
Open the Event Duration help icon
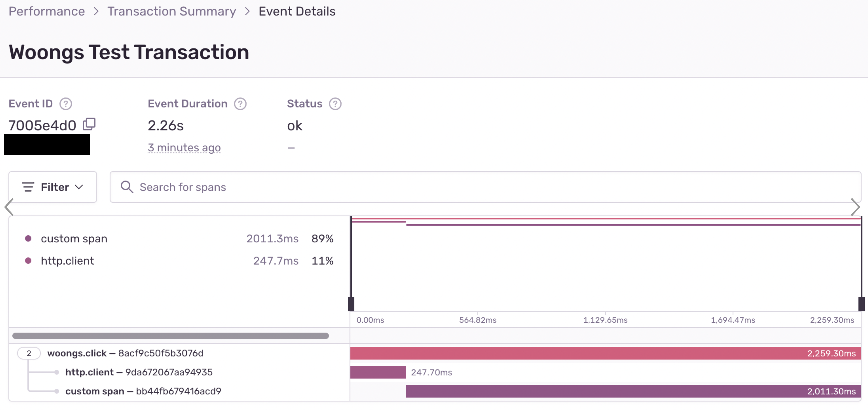(x=240, y=104)
